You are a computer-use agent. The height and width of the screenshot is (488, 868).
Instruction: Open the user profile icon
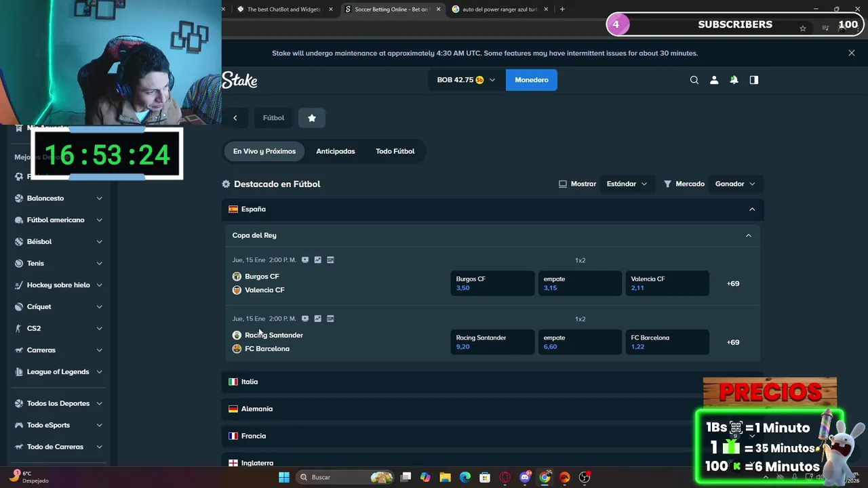714,80
